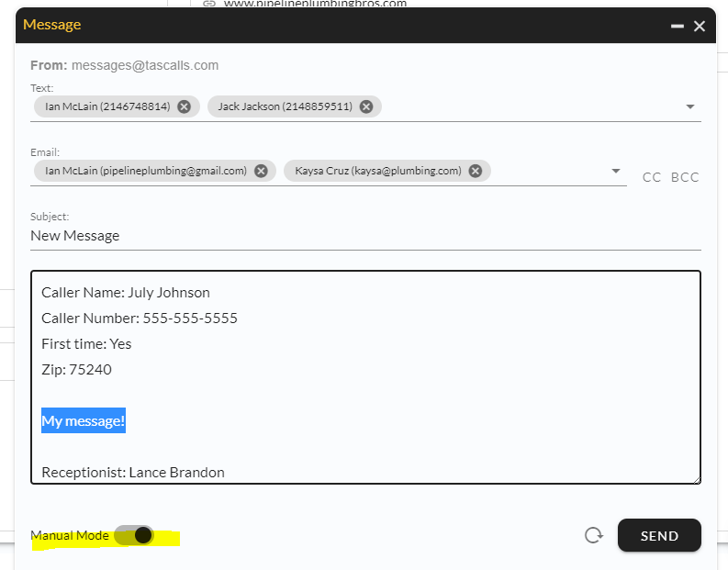Screen dimensions: 728x570
Task: Click the Kaysa Cruz (kaysa@plumbing.com) chip
Action: pyautogui.click(x=387, y=171)
